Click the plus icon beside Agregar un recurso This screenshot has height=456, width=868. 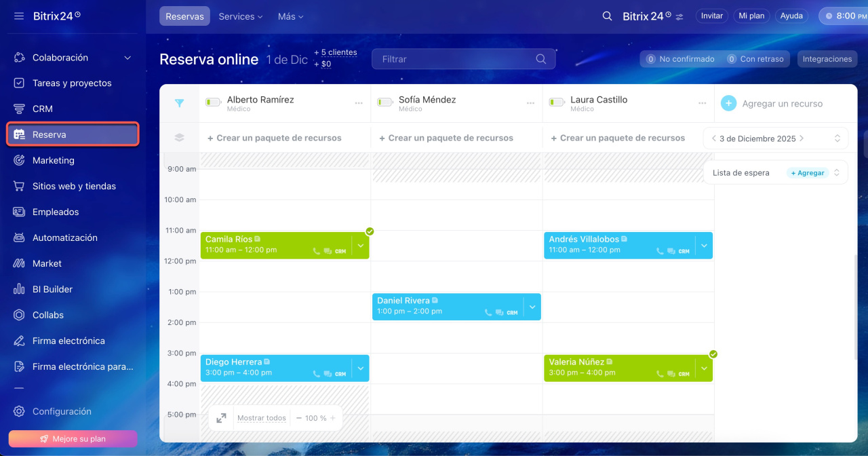(728, 103)
